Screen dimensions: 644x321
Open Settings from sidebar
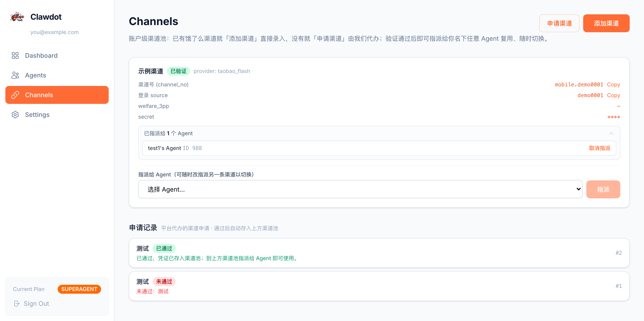pyautogui.click(x=57, y=115)
